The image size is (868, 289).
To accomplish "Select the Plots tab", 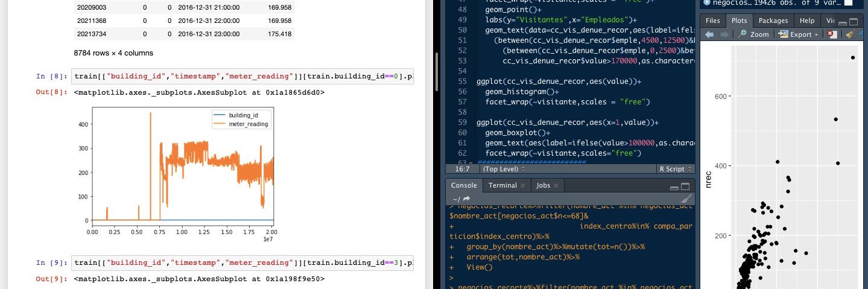I will pos(739,20).
